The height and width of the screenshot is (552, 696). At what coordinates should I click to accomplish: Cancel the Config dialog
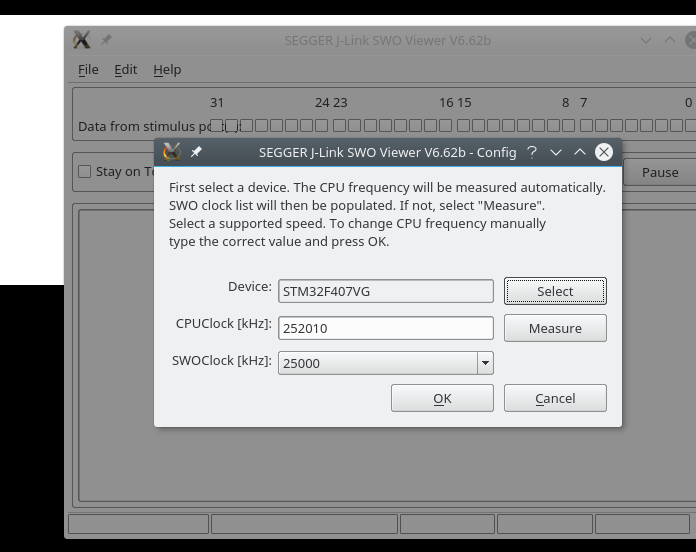click(555, 398)
